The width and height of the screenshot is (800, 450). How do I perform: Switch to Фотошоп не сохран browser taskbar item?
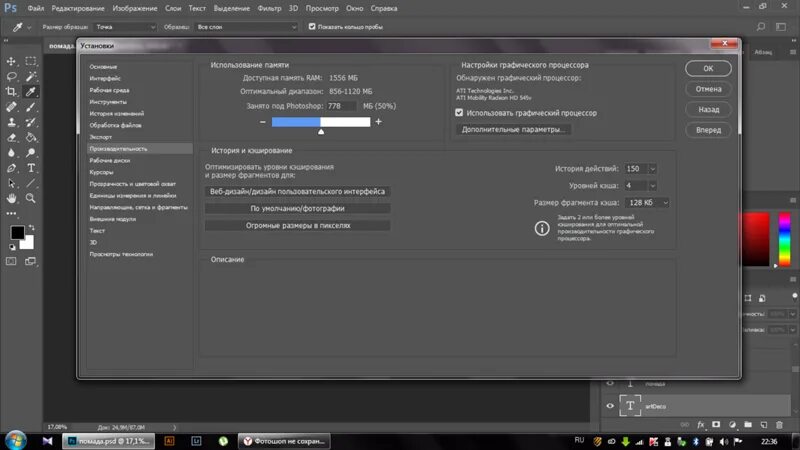(x=284, y=441)
